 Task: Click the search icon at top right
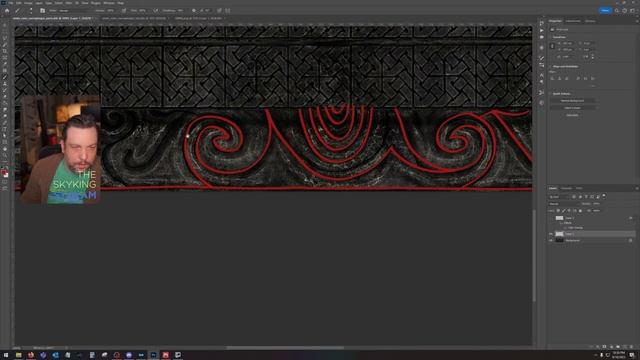tap(617, 11)
